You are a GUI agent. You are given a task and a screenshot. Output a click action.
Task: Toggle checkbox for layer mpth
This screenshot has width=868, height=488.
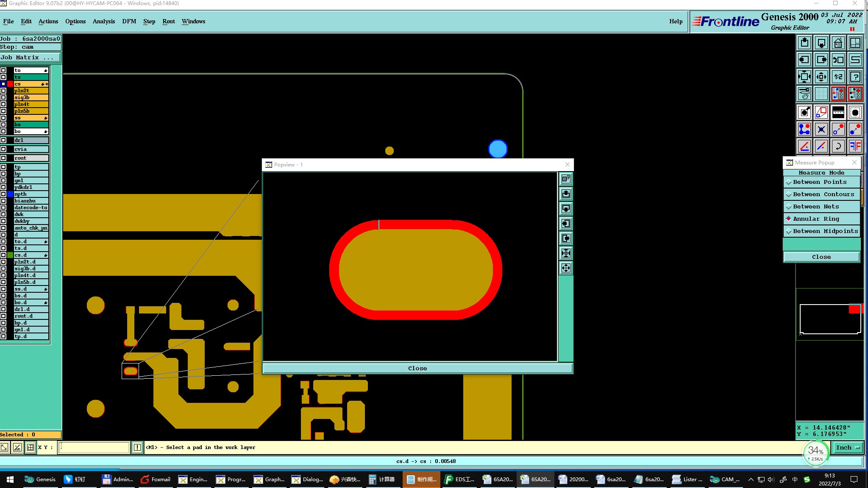3,194
